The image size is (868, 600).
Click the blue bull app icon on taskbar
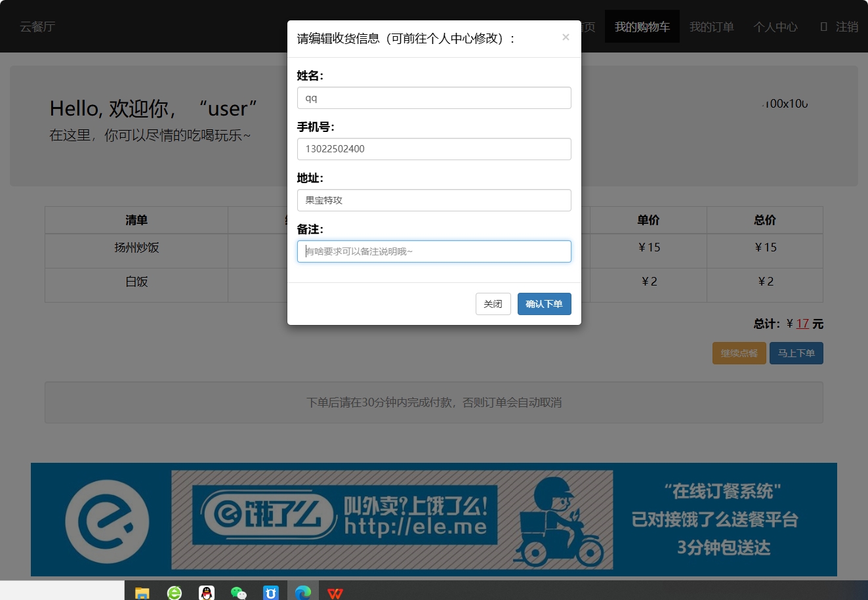[271, 591]
